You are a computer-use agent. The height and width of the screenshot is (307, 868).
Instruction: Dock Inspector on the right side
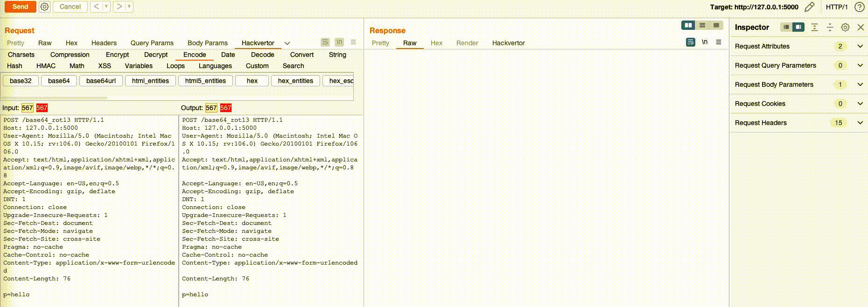tap(798, 27)
